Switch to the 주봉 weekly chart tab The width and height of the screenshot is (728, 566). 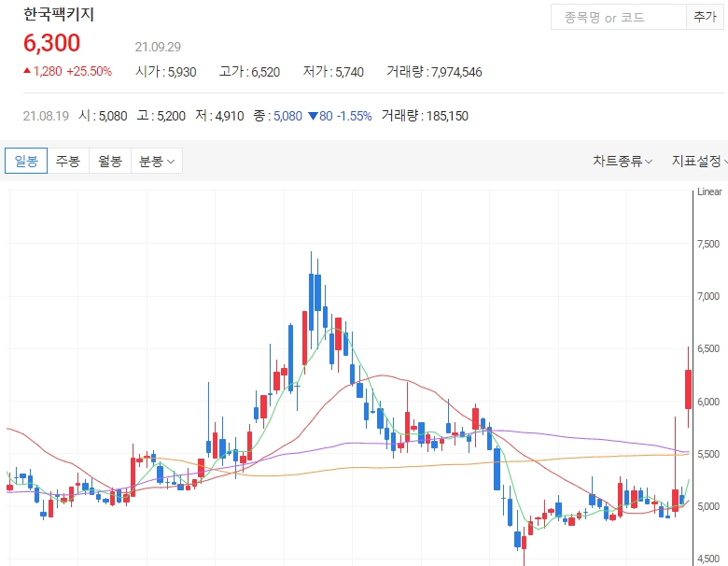(x=68, y=161)
